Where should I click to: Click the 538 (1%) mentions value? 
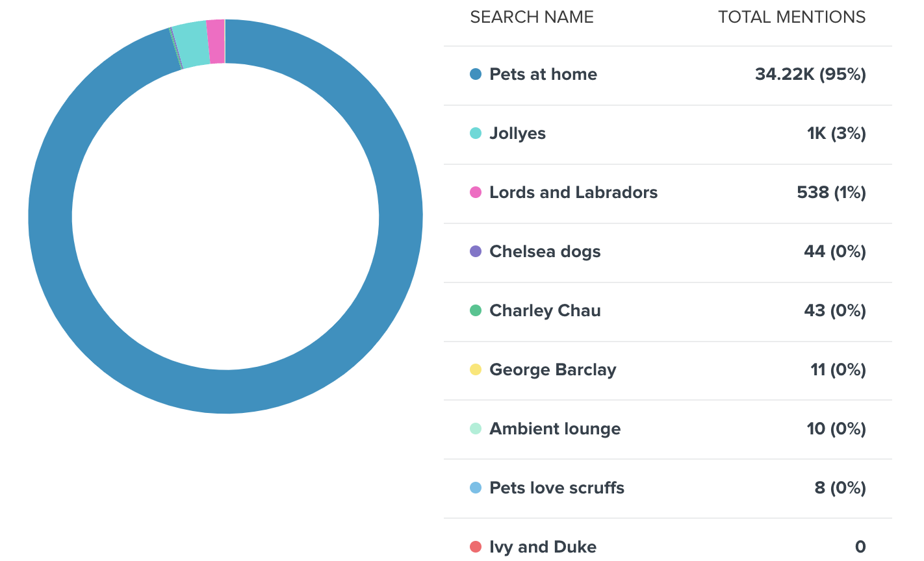tap(831, 192)
